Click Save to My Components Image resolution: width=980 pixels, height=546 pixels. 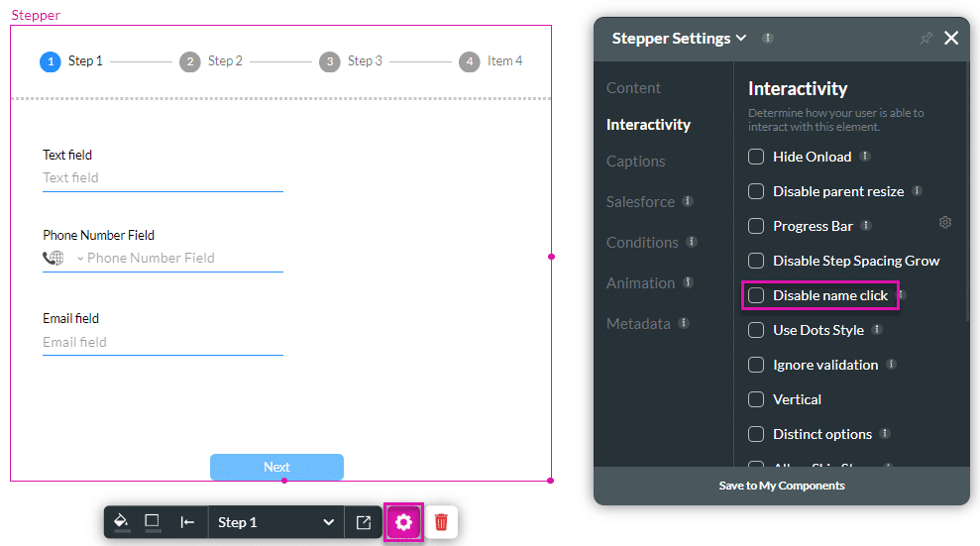tap(781, 486)
